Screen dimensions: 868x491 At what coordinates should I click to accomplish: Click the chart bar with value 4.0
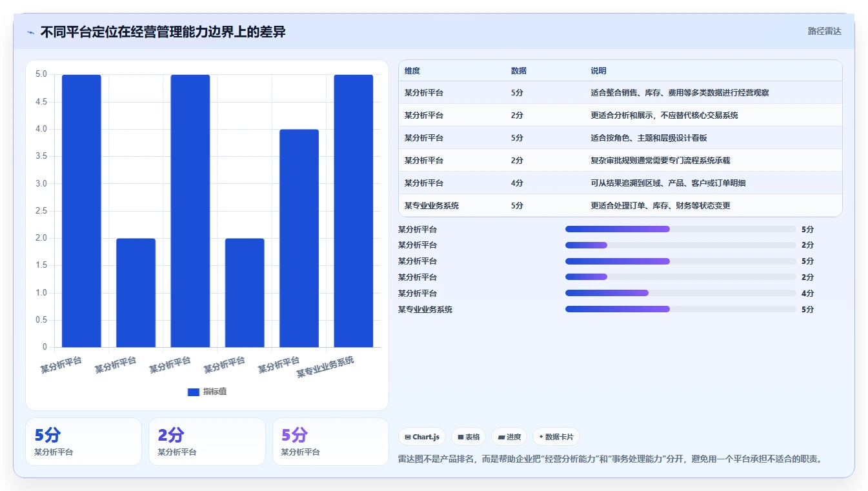coord(299,238)
